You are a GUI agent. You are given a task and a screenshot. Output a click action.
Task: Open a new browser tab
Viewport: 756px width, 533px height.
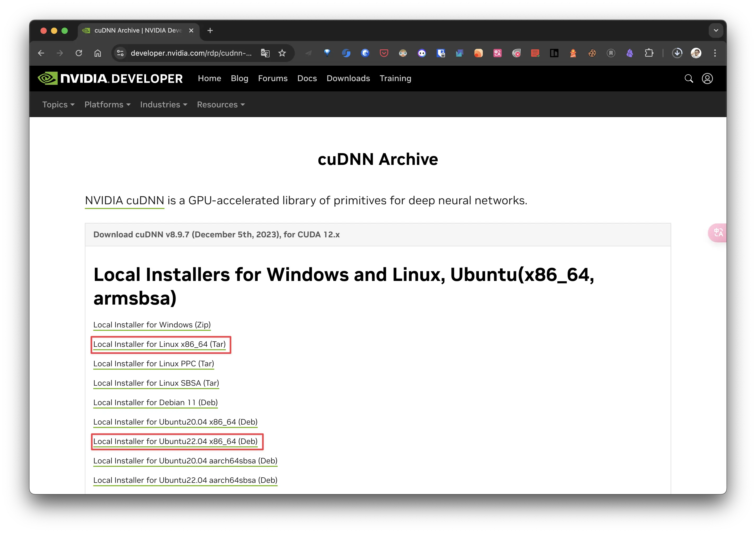click(x=210, y=31)
